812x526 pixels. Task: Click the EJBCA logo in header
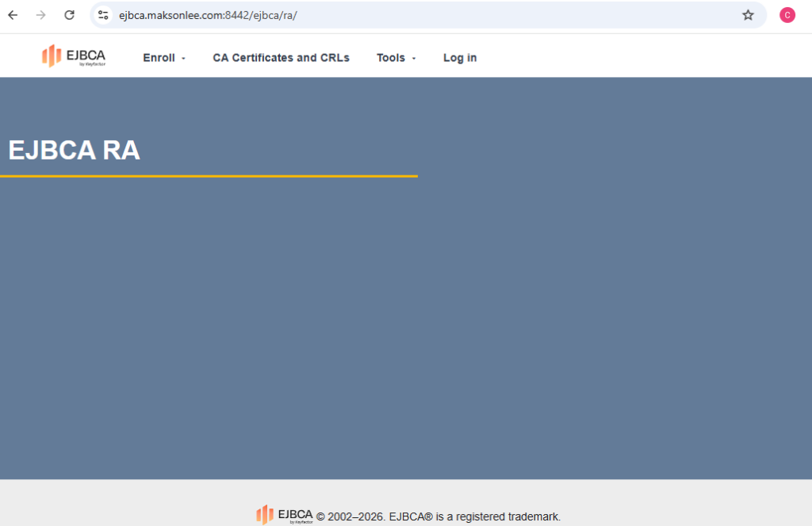(74, 56)
